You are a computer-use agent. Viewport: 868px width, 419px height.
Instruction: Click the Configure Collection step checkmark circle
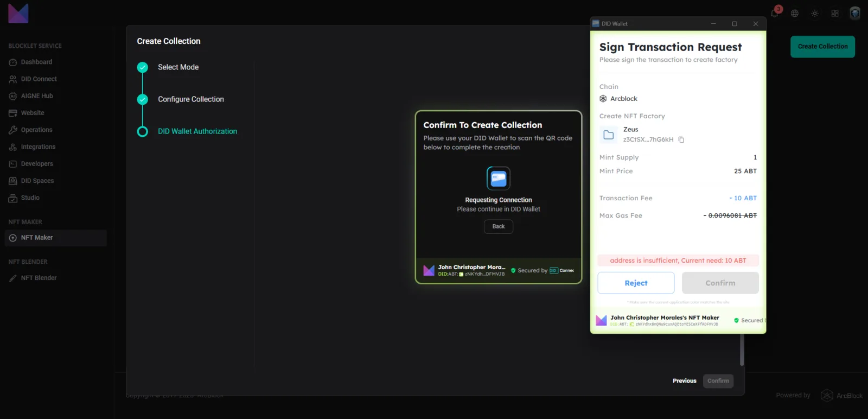tap(143, 99)
